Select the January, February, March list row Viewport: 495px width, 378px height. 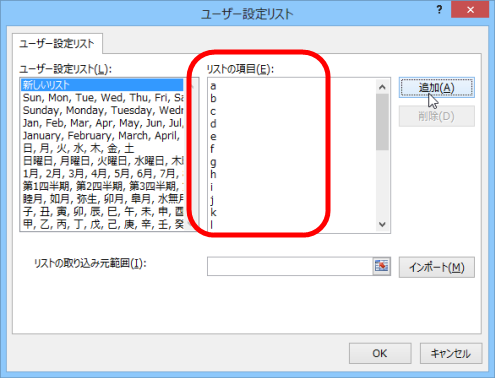102,136
